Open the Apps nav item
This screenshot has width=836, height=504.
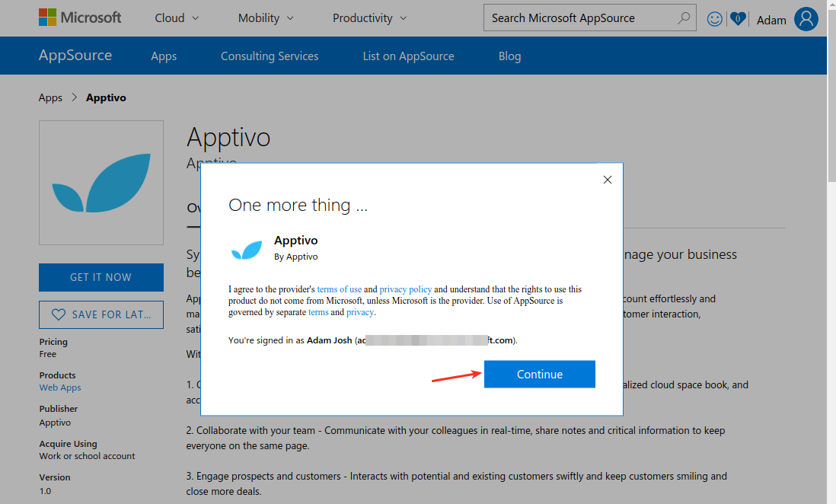tap(164, 56)
